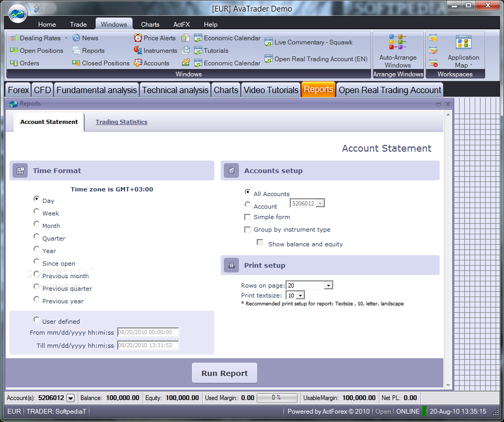The height and width of the screenshot is (422, 504).
Task: Select the User defined date range option
Action: click(36, 320)
